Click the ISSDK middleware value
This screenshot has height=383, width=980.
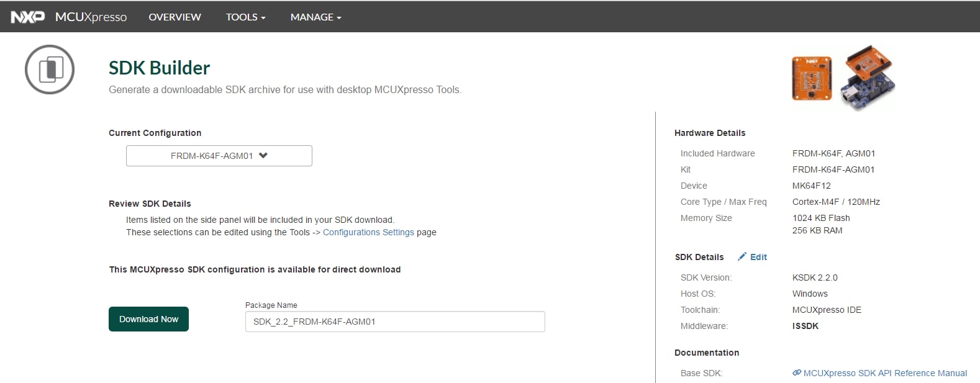point(805,326)
